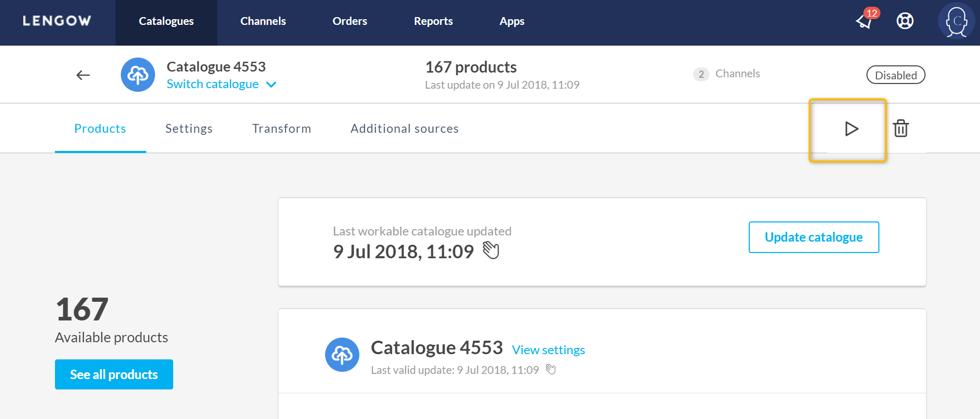Click the Lengow logo
The width and height of the screenshot is (980, 419).
pos(57,21)
